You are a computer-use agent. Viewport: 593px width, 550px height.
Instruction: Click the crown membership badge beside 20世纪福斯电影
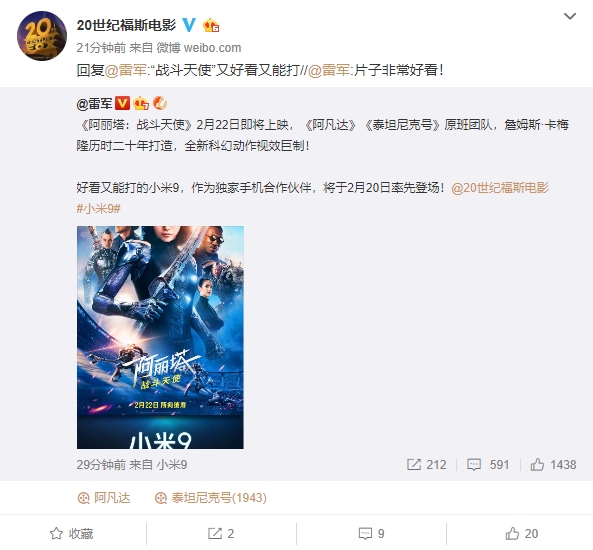[211, 25]
